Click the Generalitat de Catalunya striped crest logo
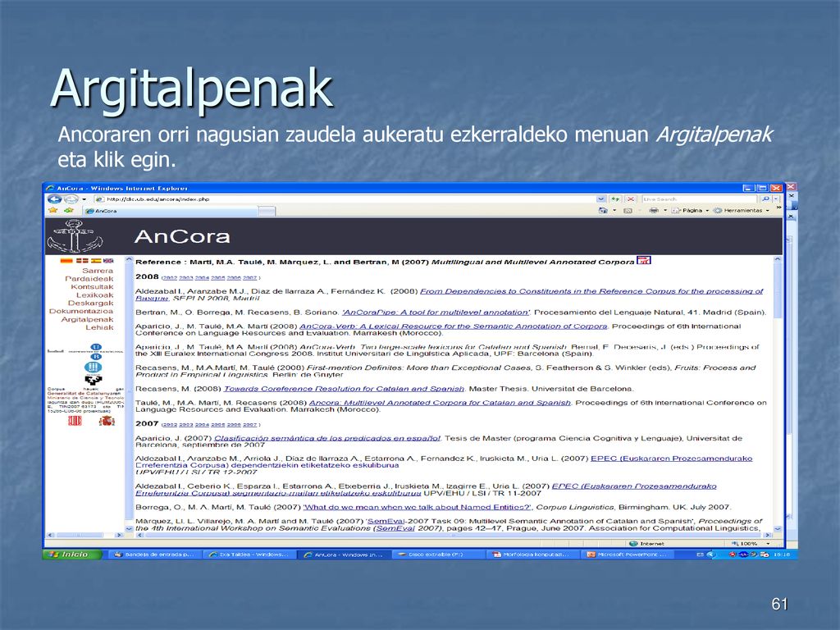 [75, 421]
